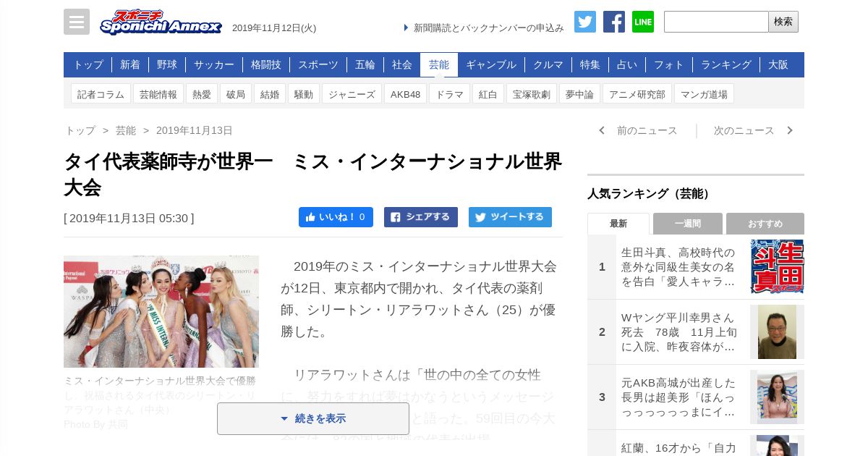Go to 前のニュース with left chevron
This screenshot has width=868, height=456.
[x=638, y=130]
